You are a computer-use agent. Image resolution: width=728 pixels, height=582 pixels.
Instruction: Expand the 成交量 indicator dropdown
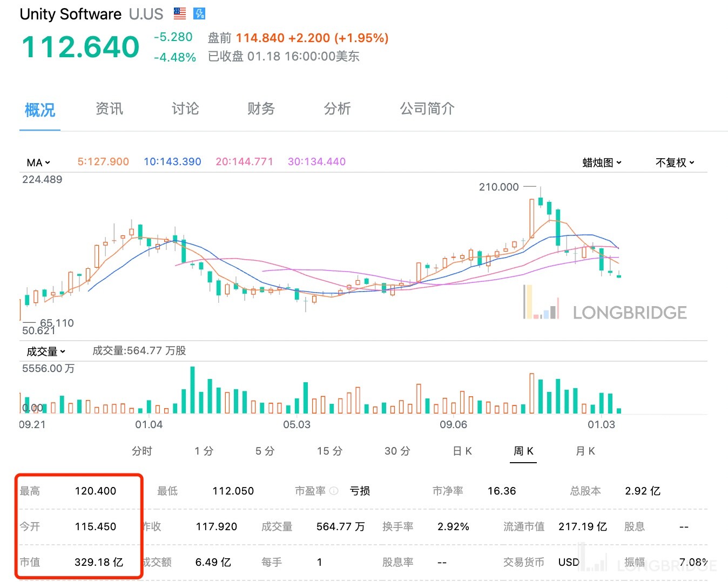pyautogui.click(x=46, y=351)
